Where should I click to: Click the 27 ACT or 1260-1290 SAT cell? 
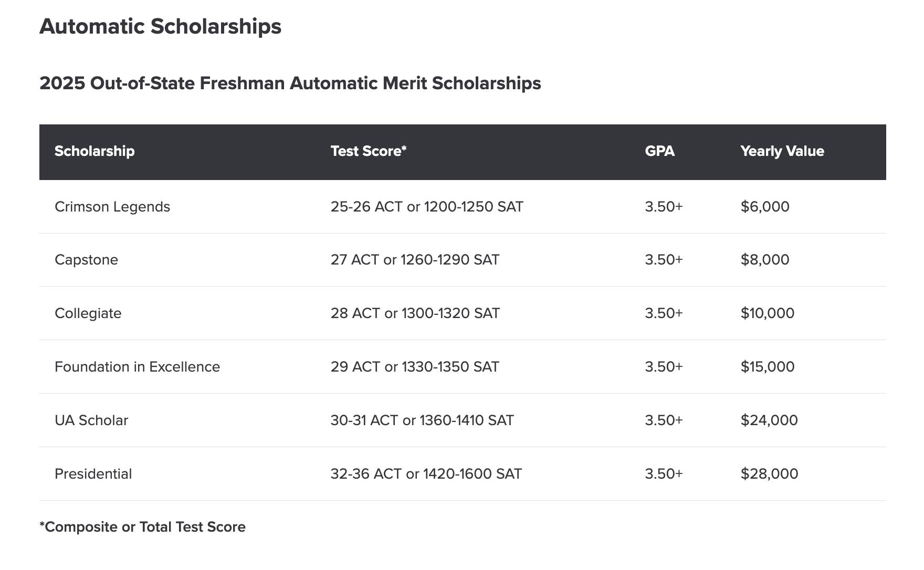click(x=415, y=260)
